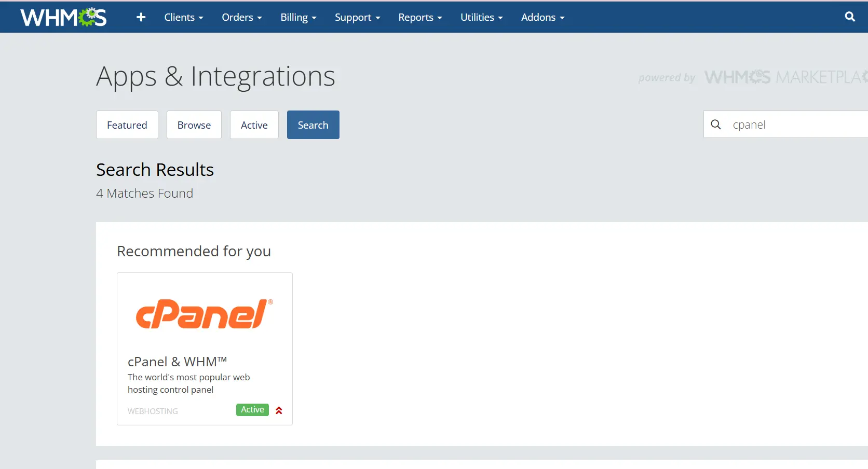Expand the Support menu
868x469 pixels.
tap(357, 17)
